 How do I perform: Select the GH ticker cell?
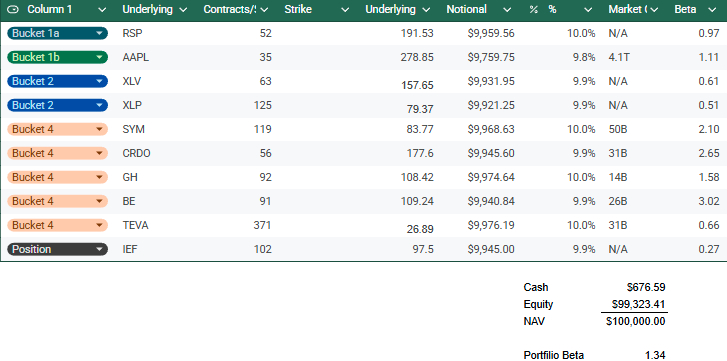pyautogui.click(x=130, y=177)
